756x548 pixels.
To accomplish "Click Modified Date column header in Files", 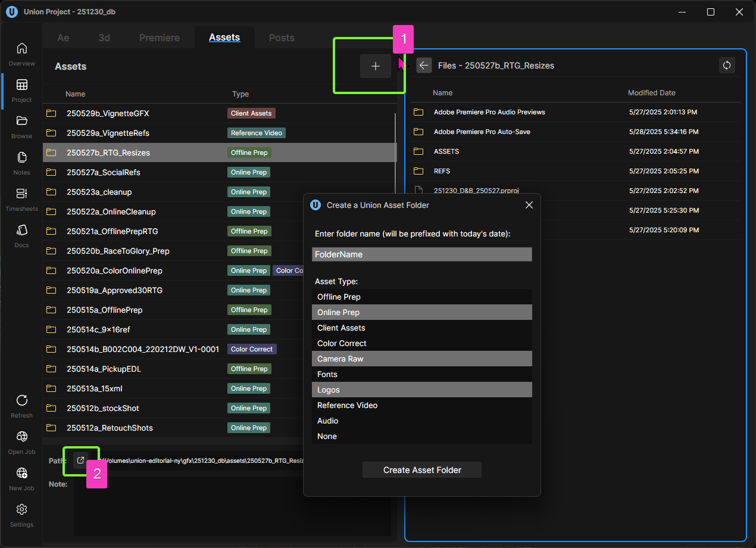I will click(x=652, y=93).
